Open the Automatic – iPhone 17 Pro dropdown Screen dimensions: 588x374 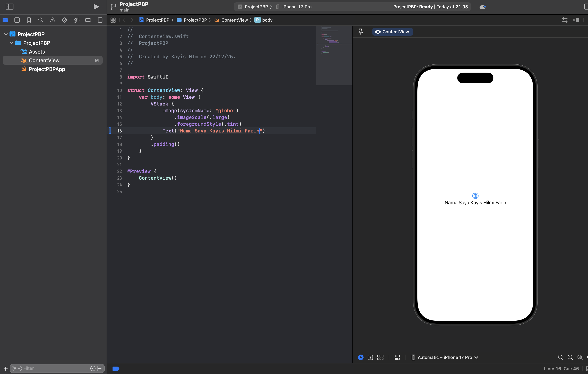coord(445,357)
